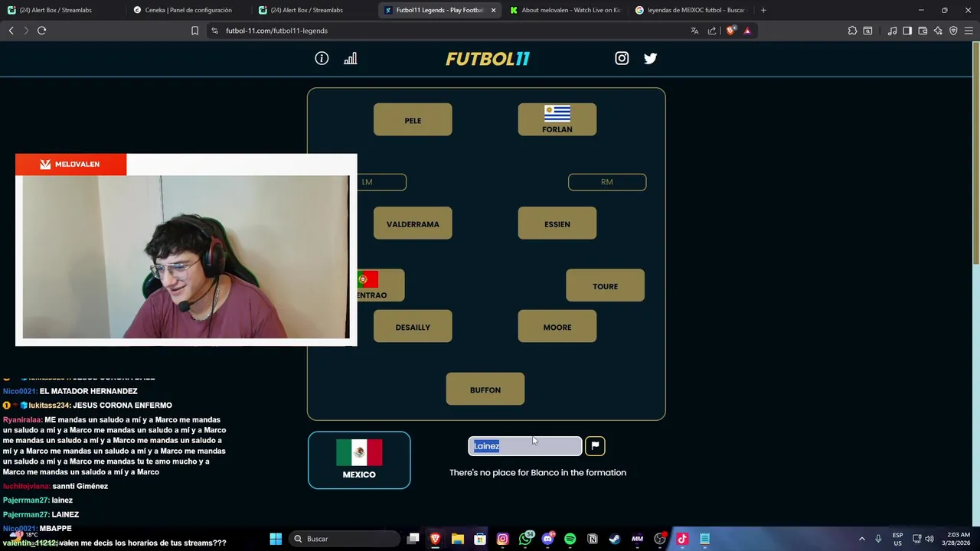Open the game info icon
Screen dimensions: 980x551
pos(322,58)
